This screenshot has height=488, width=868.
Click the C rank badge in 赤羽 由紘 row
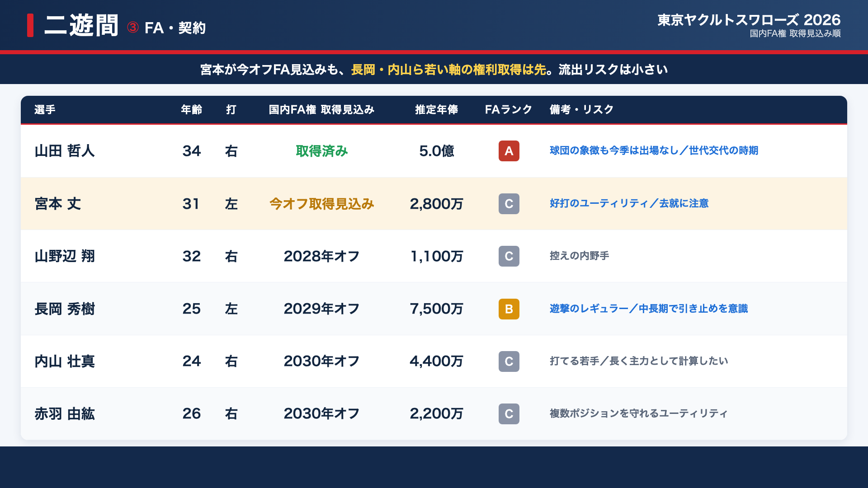point(509,414)
